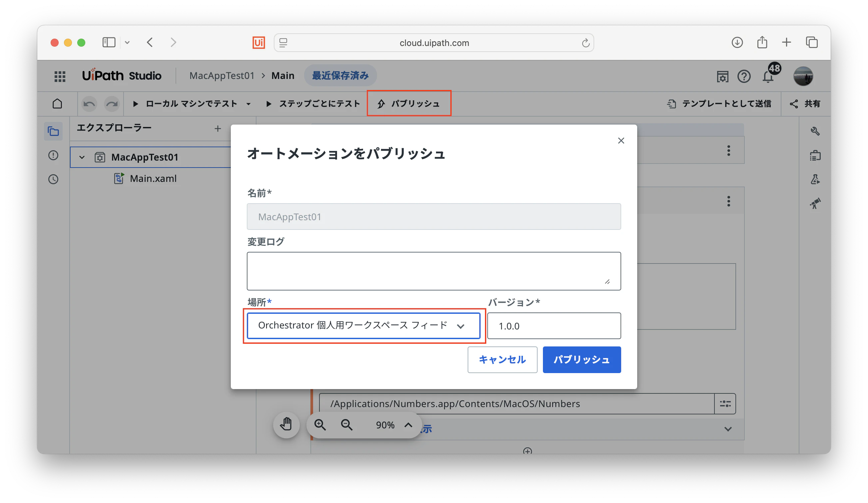Click the blue パブリッシュ button in dialog
868x503 pixels.
pos(582,360)
